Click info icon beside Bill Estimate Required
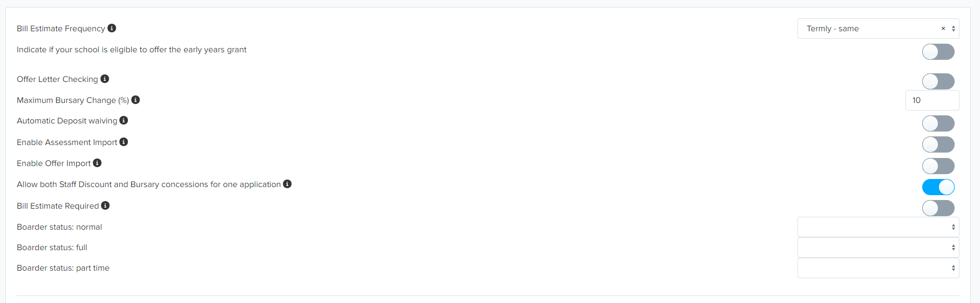Screen dimensions: 980x303 (x=105, y=205)
